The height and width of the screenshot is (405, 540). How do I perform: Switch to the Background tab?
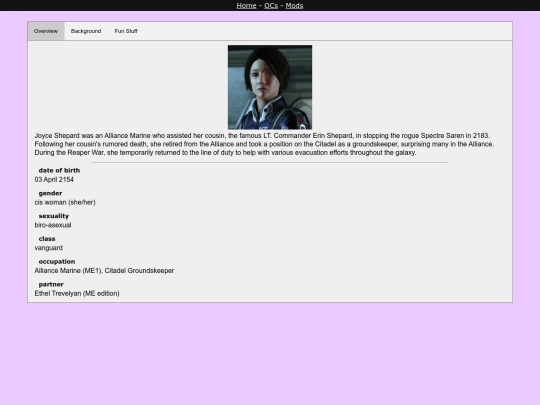coord(86,31)
